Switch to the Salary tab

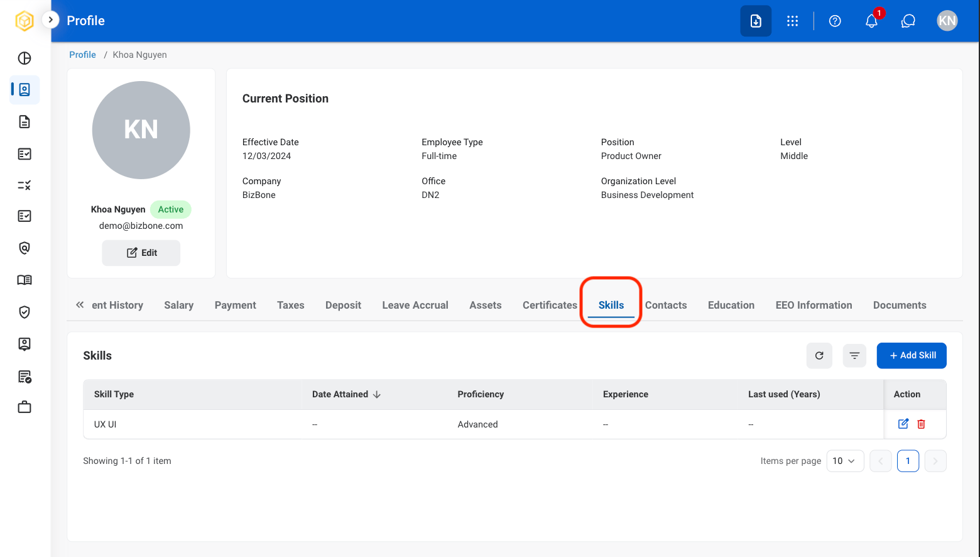tap(179, 305)
